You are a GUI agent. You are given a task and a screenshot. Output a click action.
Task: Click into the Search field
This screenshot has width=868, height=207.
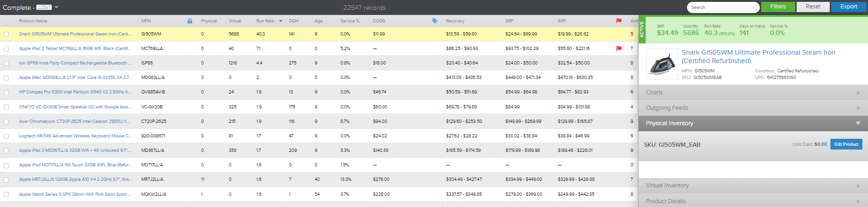point(723,7)
